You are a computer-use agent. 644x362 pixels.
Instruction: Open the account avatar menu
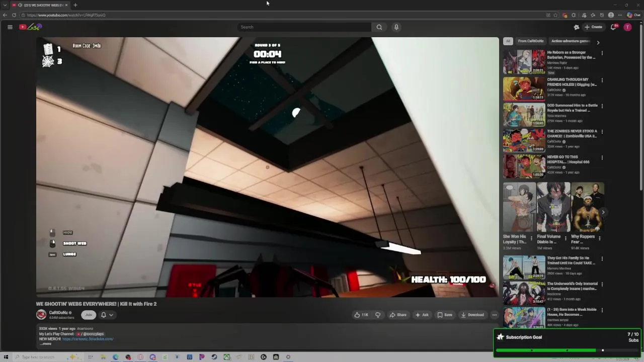[627, 27]
